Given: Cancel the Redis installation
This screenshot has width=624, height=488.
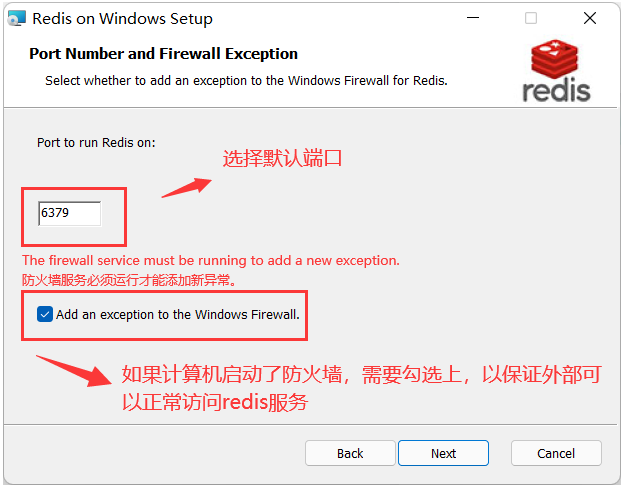Looking at the screenshot, I should point(556,453).
